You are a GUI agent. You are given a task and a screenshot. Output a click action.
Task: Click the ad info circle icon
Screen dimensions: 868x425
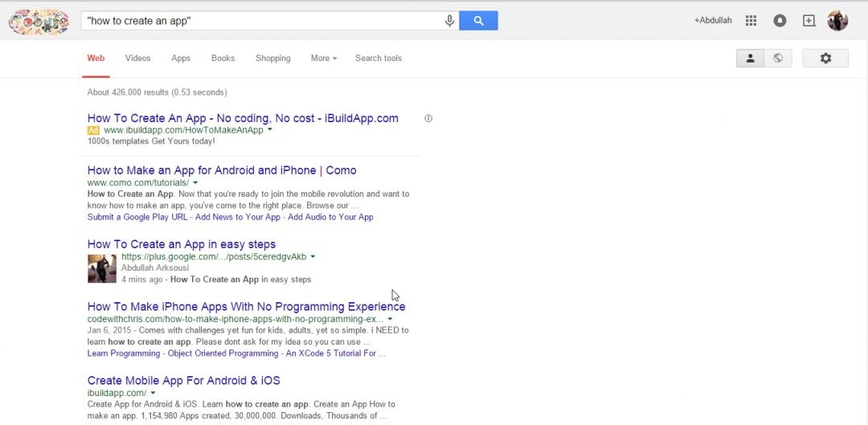(x=428, y=118)
